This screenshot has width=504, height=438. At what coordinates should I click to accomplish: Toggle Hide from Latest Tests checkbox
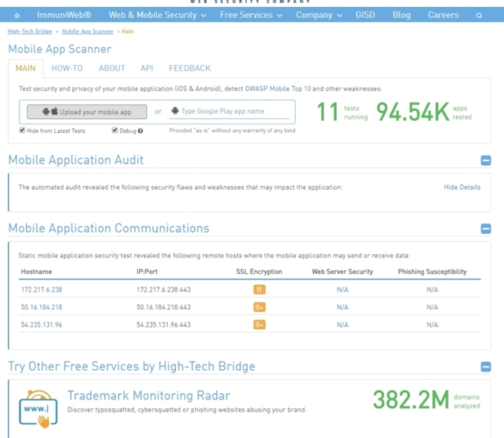(22, 130)
